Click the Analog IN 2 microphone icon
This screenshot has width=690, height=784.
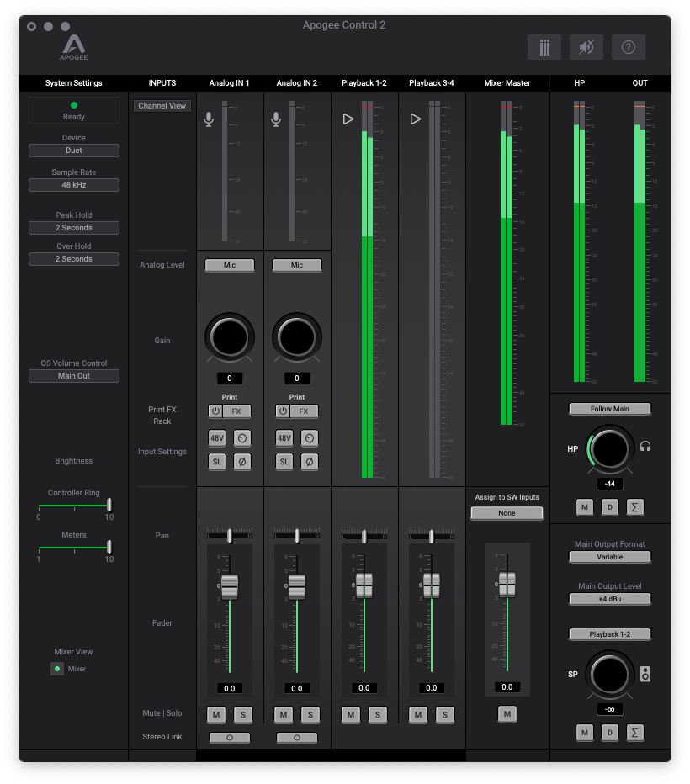(276, 119)
